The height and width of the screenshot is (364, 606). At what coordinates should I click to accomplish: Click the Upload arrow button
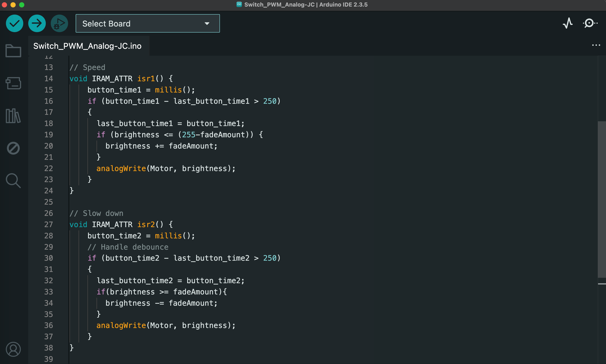[x=37, y=23]
